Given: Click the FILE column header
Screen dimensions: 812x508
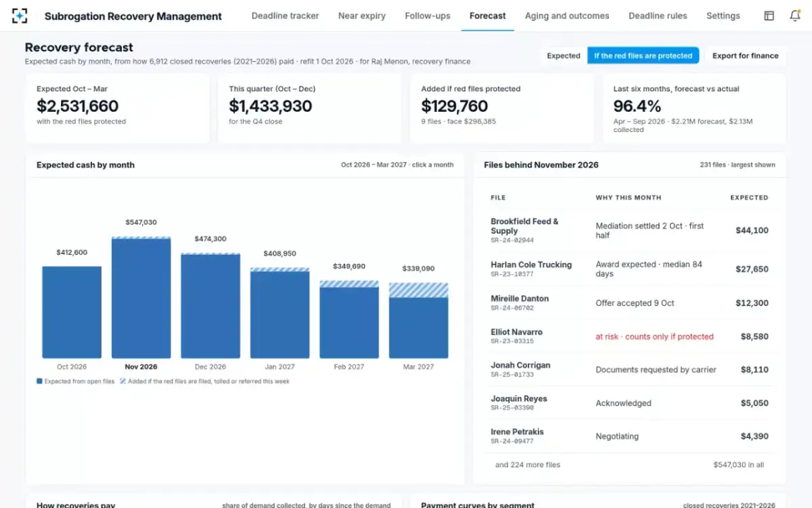Looking at the screenshot, I should tap(498, 198).
